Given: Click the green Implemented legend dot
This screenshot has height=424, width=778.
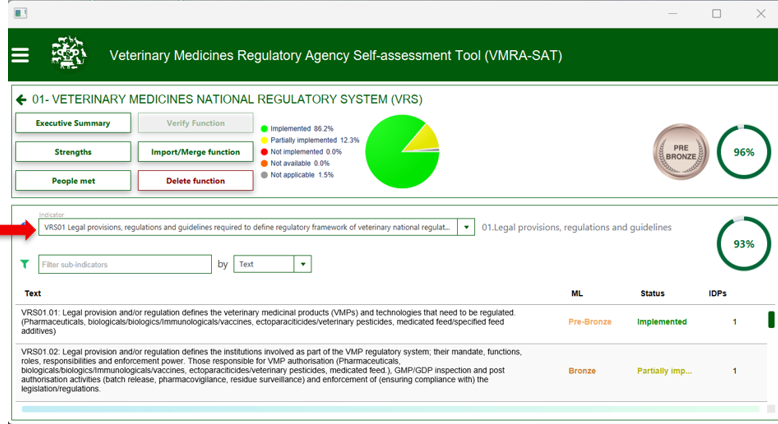Looking at the screenshot, I should click(264, 129).
